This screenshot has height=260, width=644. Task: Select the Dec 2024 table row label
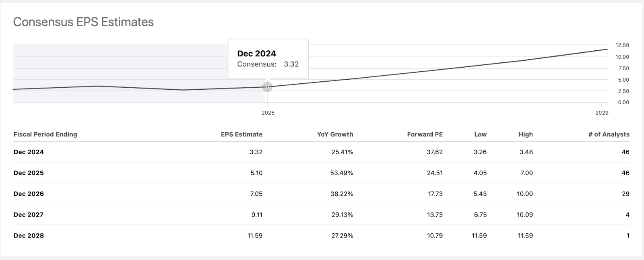click(29, 152)
